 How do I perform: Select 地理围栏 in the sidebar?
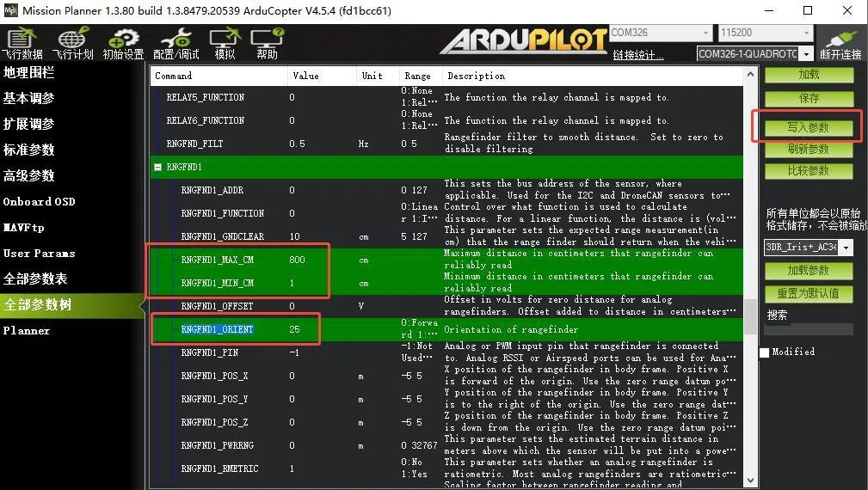[28, 72]
